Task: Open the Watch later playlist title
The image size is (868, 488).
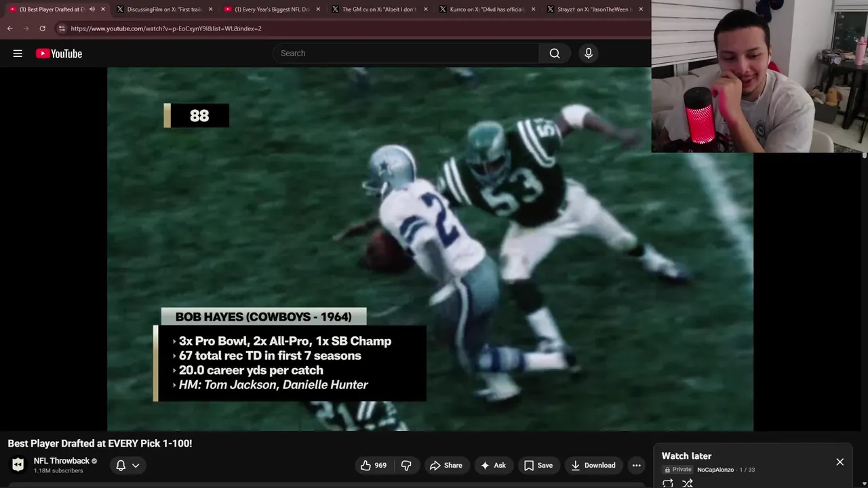Action: 686,456
